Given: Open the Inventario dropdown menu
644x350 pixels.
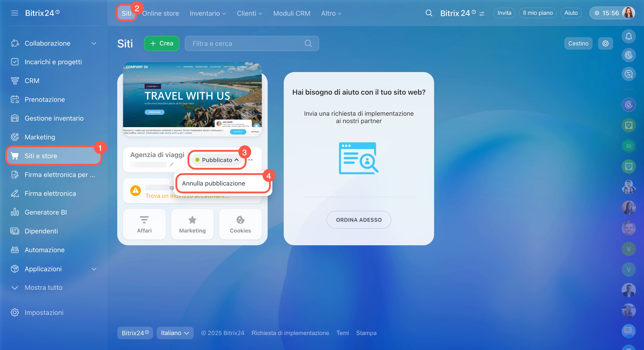Looking at the screenshot, I should click(207, 13).
